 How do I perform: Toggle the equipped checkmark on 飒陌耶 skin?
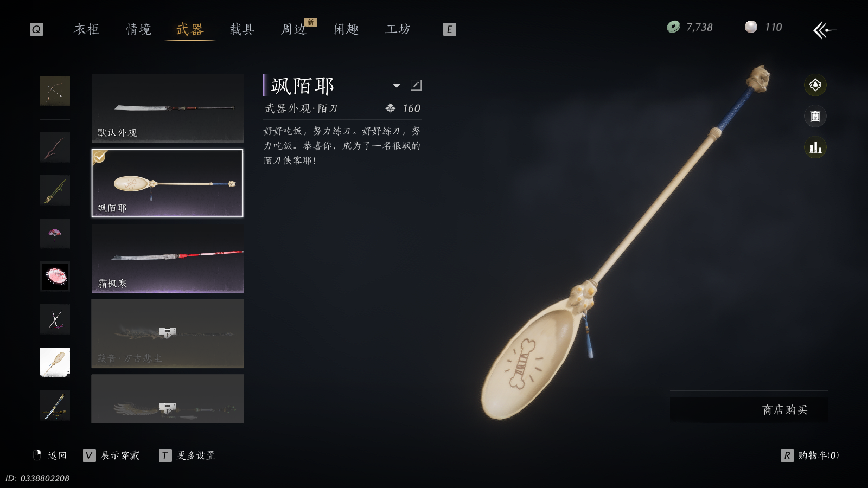100,157
